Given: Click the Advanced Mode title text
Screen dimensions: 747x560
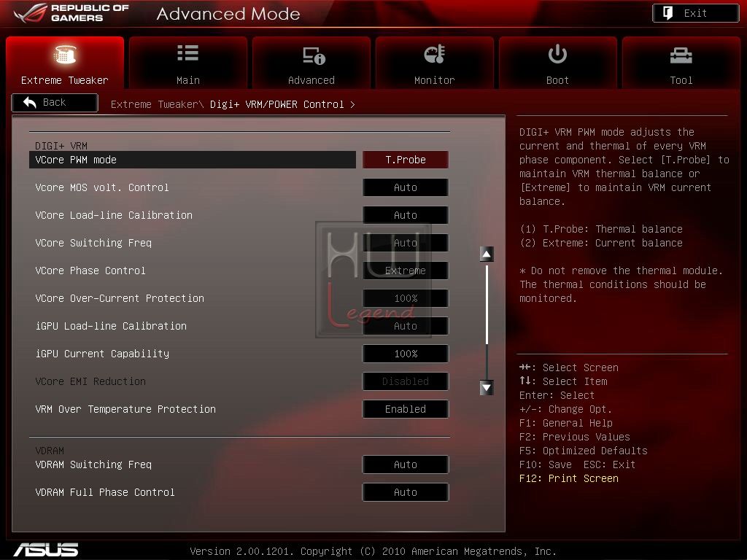Looking at the screenshot, I should pos(228,14).
